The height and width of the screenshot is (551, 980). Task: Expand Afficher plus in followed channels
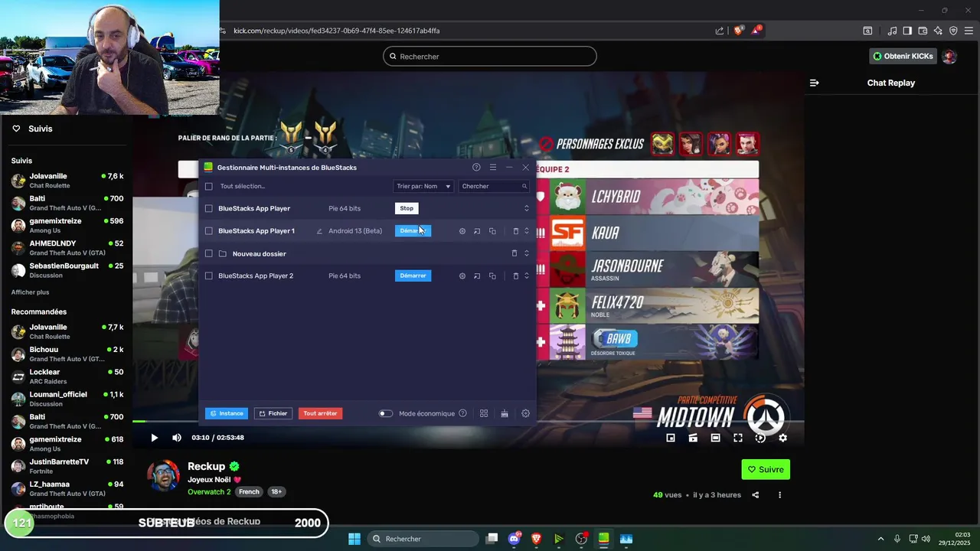coord(30,292)
